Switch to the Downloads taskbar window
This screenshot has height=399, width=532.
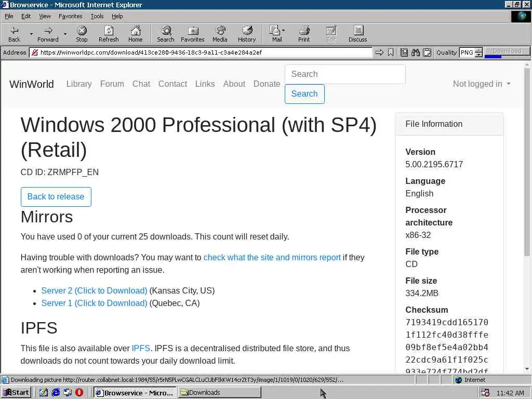pos(220,393)
